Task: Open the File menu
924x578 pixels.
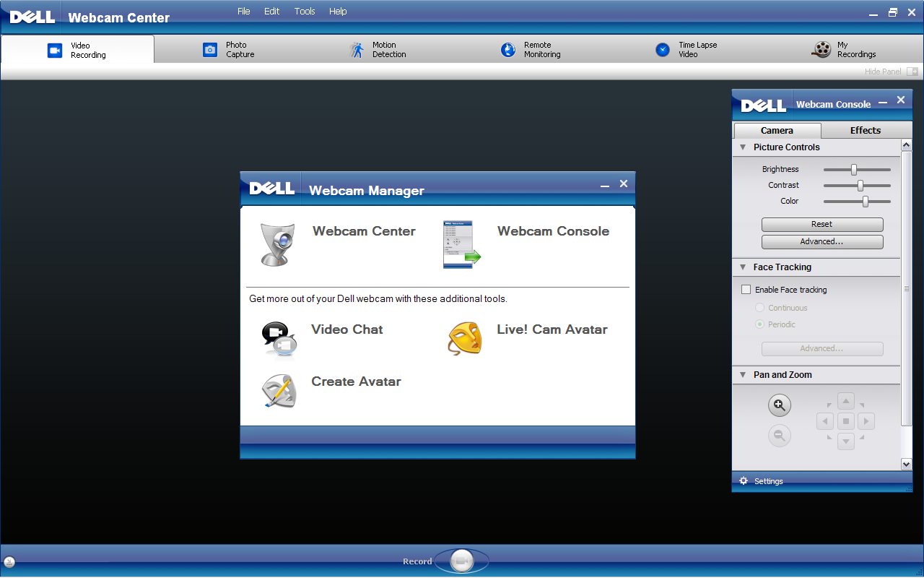Action: point(244,11)
